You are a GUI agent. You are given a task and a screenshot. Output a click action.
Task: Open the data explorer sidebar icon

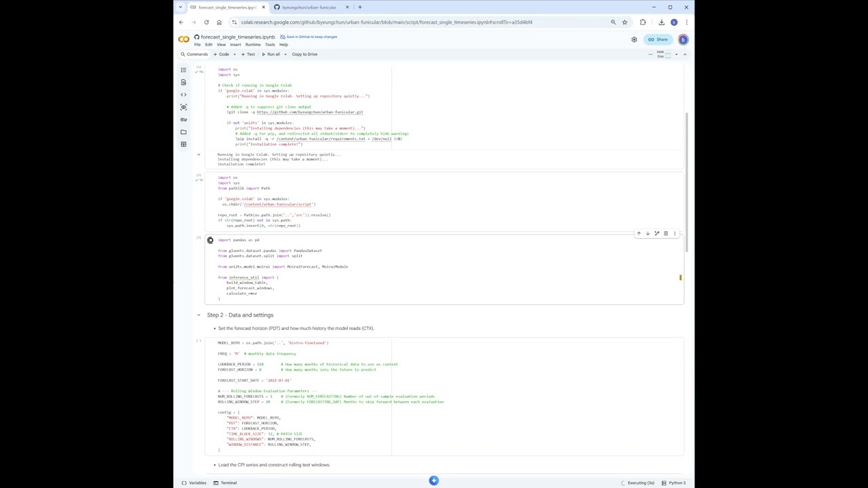point(183,107)
